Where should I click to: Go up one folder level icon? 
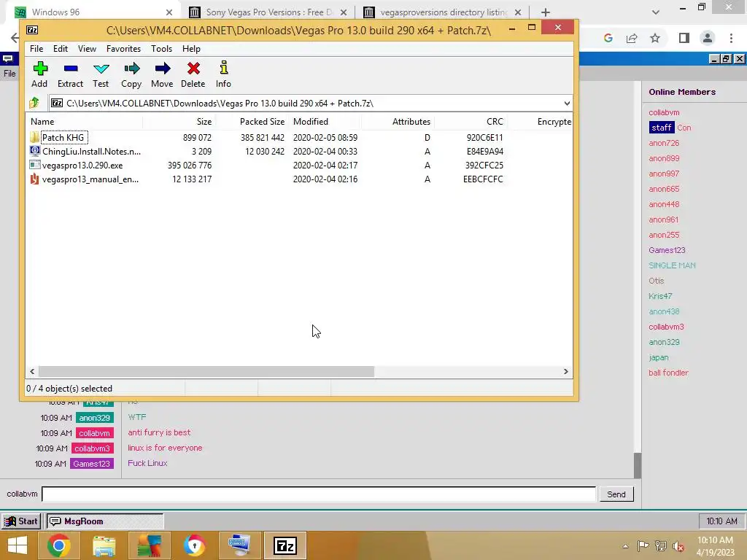click(x=34, y=103)
